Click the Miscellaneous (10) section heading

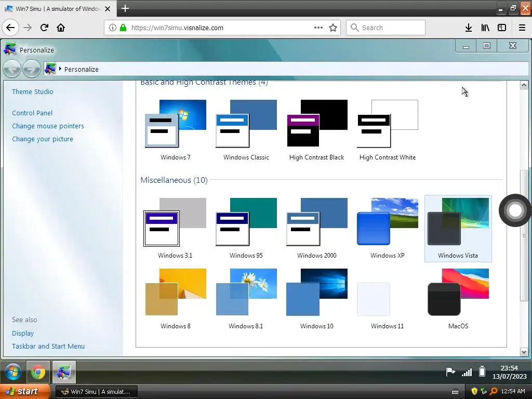pyautogui.click(x=174, y=180)
